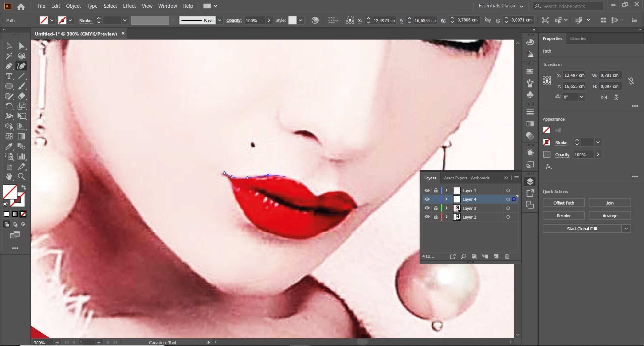Open the zoom level dropdown at 300%

pos(57,343)
